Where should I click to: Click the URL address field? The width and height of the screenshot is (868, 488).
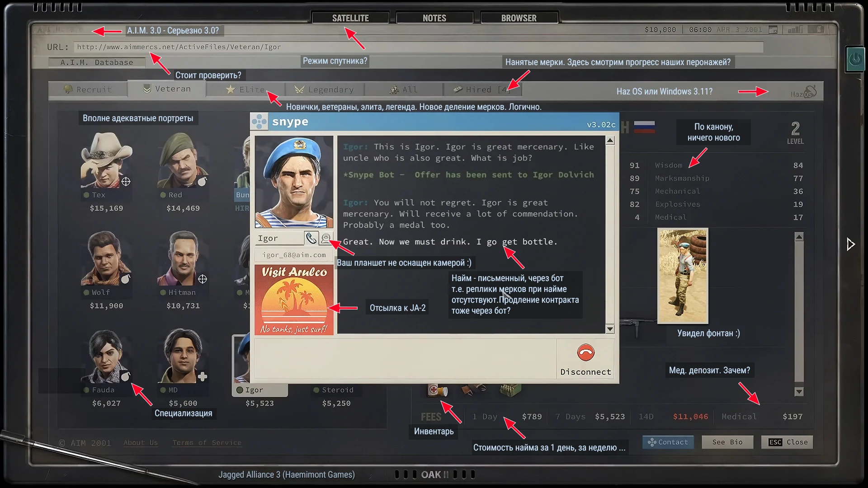[x=419, y=47]
